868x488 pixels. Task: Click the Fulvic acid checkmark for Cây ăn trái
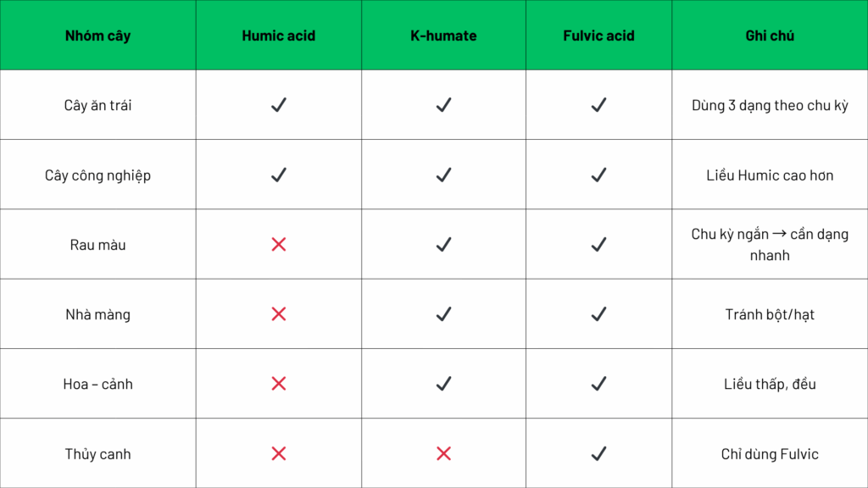(598, 105)
